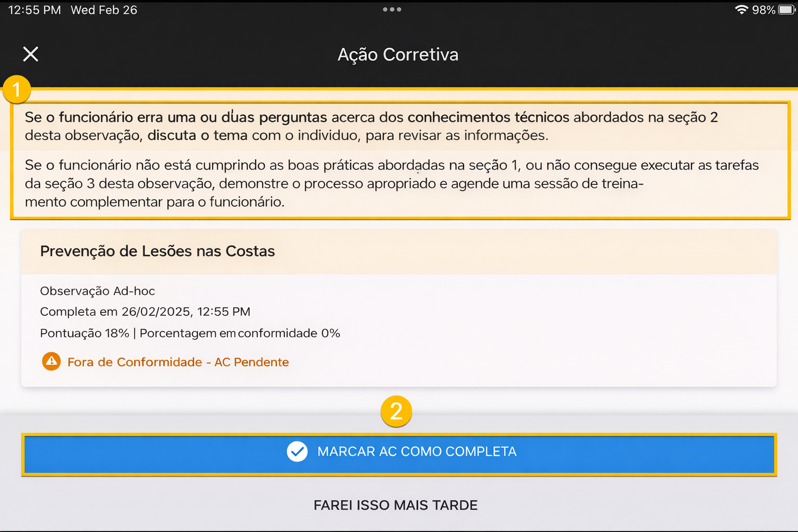Click the Ação Corretiva title

398,55
